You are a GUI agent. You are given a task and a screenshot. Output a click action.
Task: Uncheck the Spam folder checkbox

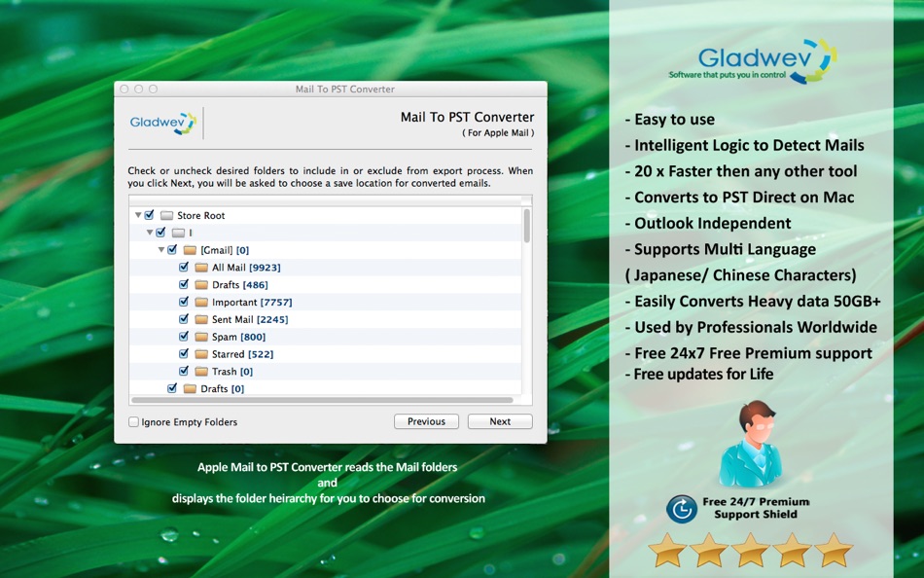coord(184,337)
